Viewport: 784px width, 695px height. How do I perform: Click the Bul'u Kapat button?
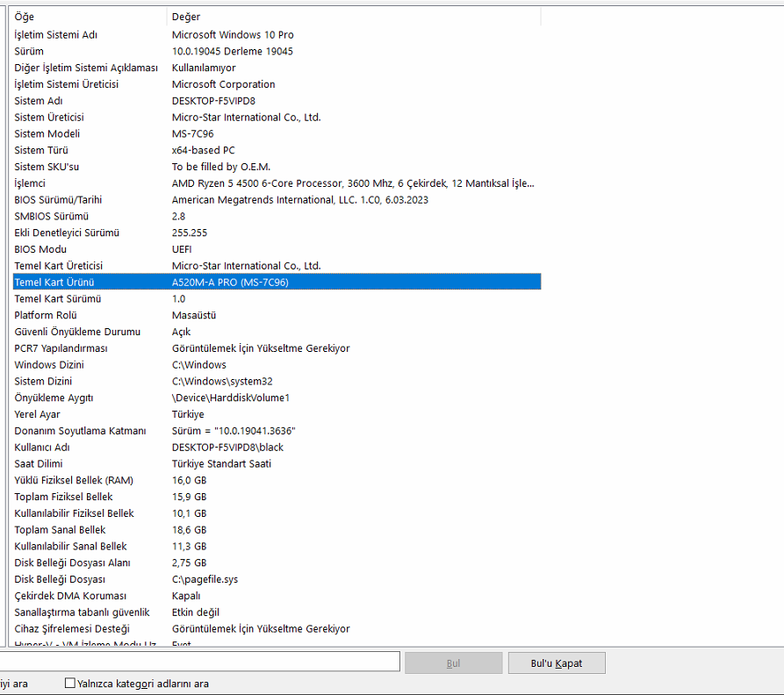pos(557,663)
